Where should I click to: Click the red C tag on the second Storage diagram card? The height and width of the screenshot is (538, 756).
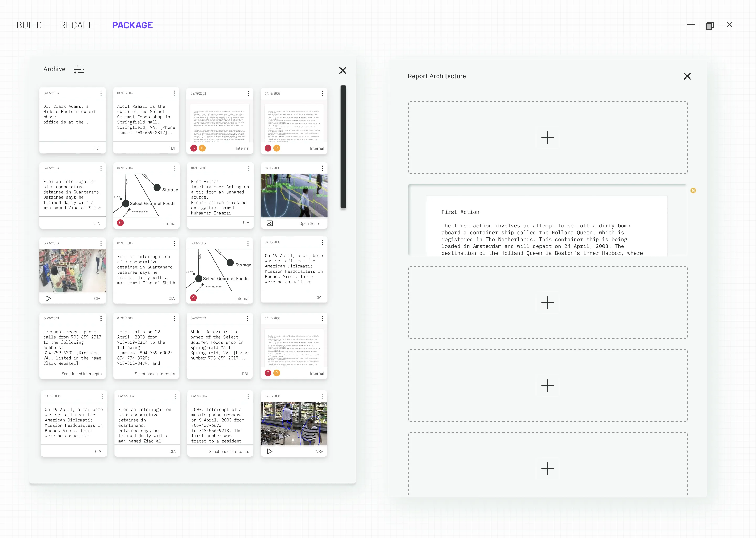[194, 298]
